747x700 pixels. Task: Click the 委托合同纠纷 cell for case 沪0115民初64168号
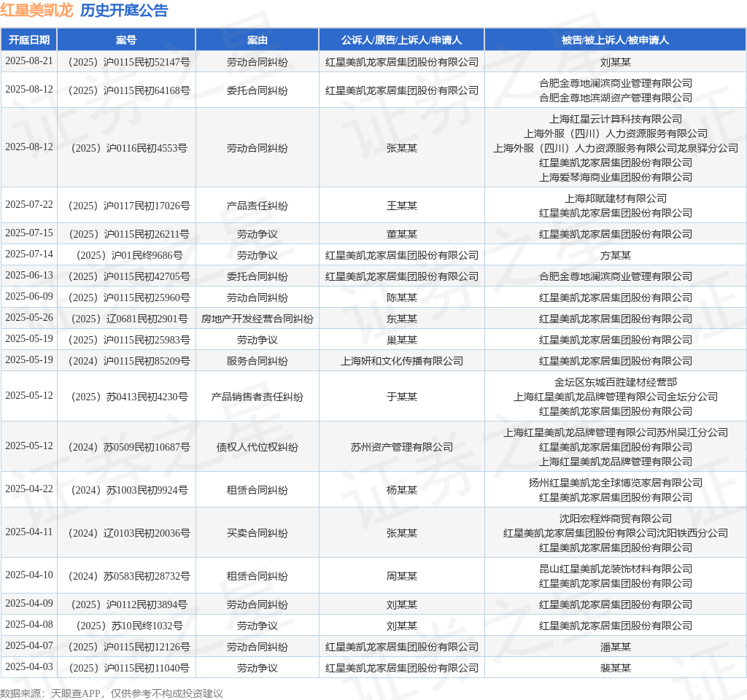(x=258, y=90)
